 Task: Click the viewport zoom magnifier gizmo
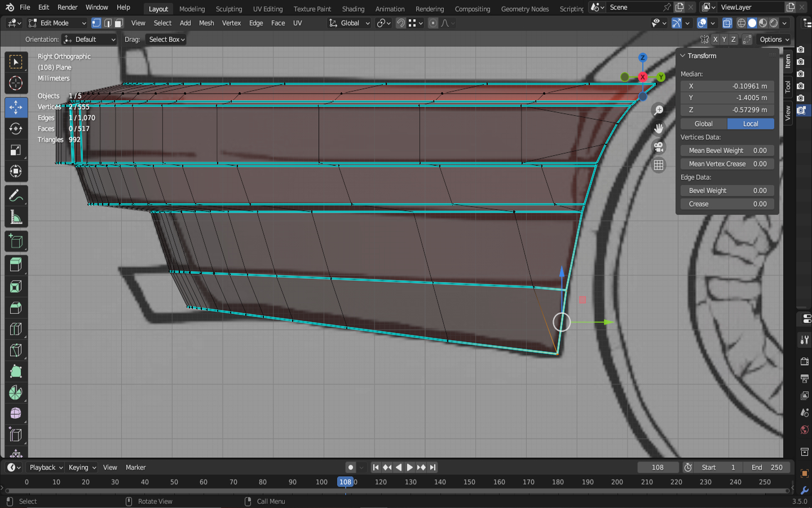659,110
